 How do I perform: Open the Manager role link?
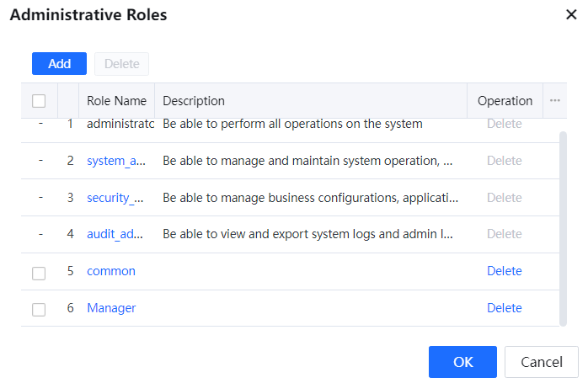tap(111, 308)
